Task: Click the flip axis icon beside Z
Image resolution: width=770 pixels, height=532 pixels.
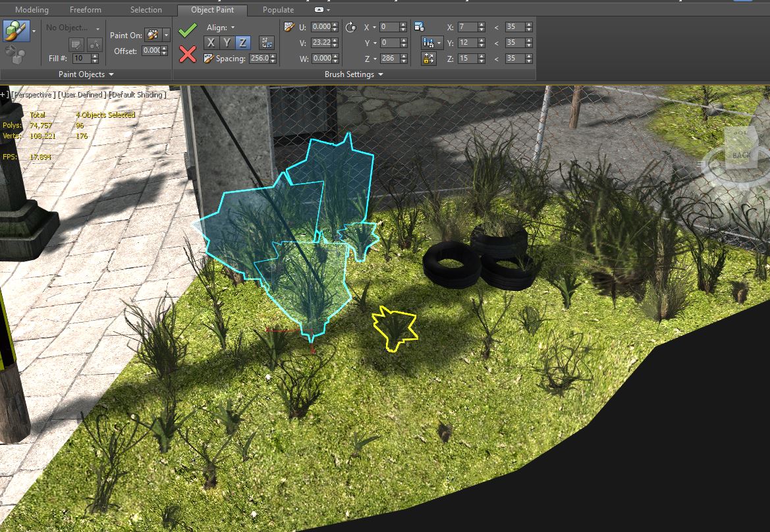Action: pos(267,43)
